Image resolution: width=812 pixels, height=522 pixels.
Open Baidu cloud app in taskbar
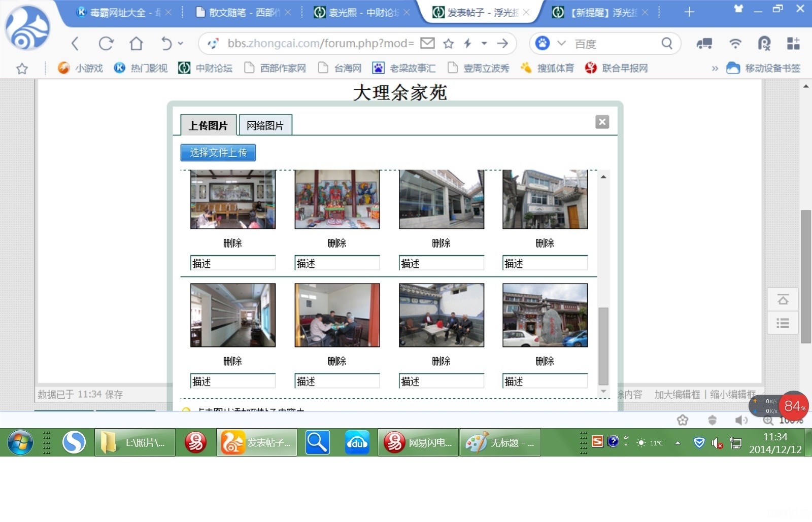pos(357,443)
